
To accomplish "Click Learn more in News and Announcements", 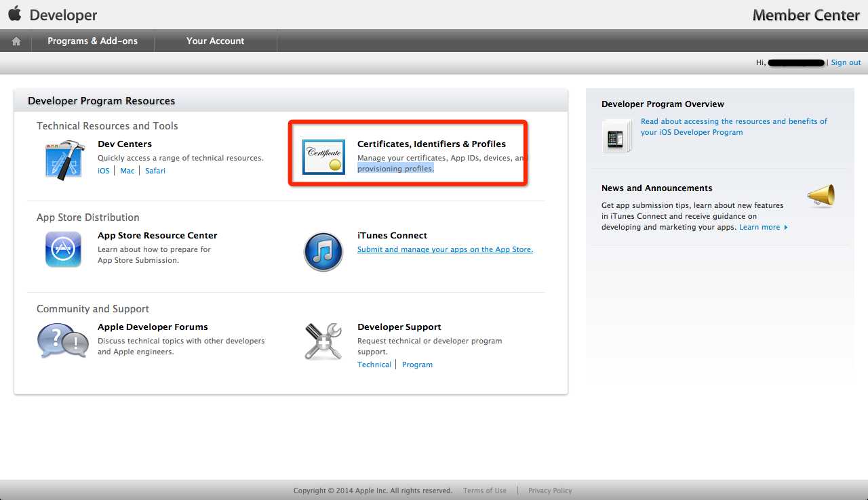I will [763, 227].
